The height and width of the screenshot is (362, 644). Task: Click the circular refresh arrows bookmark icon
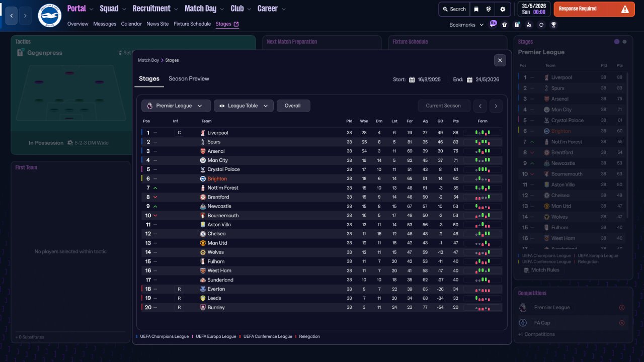[541, 25]
